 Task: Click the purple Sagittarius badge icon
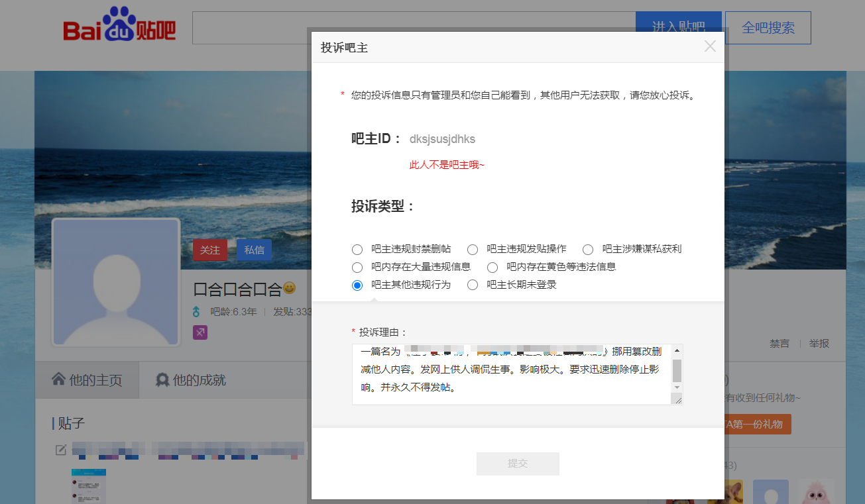coord(200,332)
